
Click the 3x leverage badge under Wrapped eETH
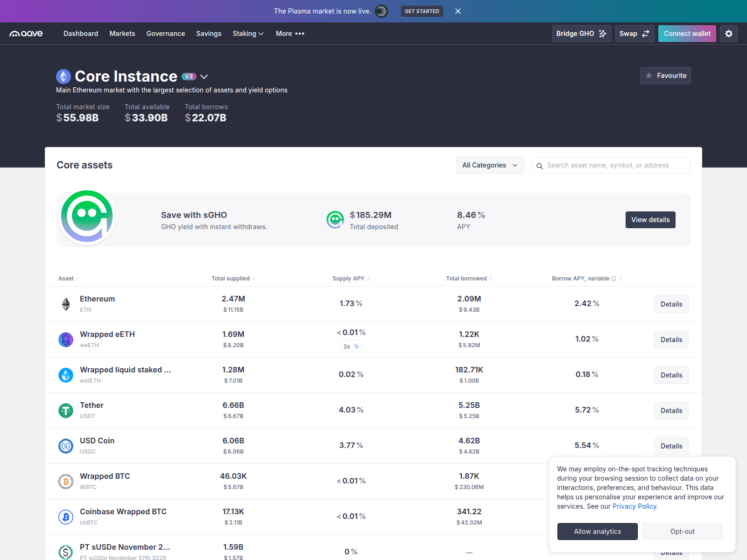pyautogui.click(x=351, y=346)
